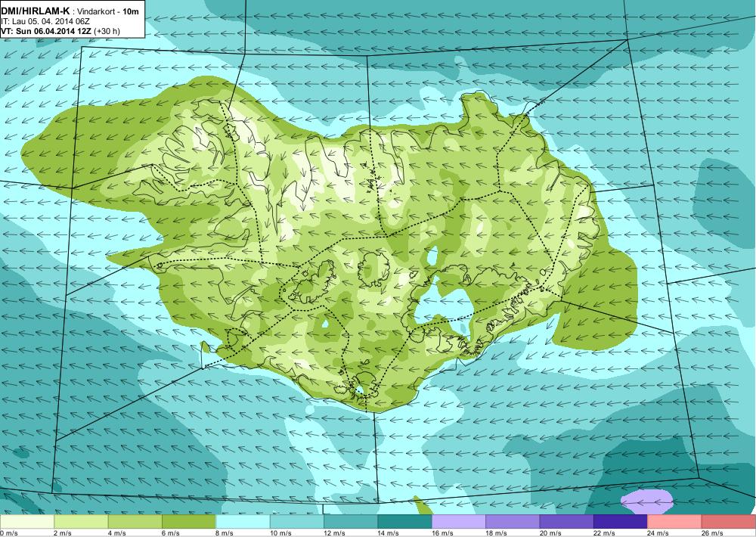The width and height of the screenshot is (756, 537).
Task: Click the 18 m/s purple legend swatch
Action: (513, 522)
